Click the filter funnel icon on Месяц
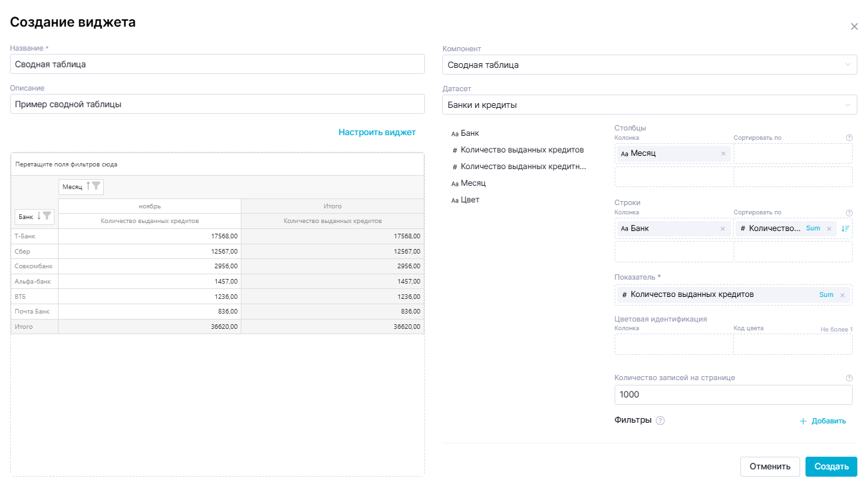The height and width of the screenshot is (484, 868). pyautogui.click(x=96, y=186)
